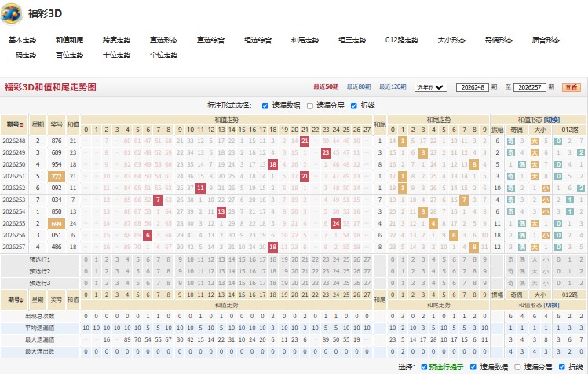Screen dimensions: 588x374
Task: Click red 6 cell in row 2026256
Action: pos(148,236)
